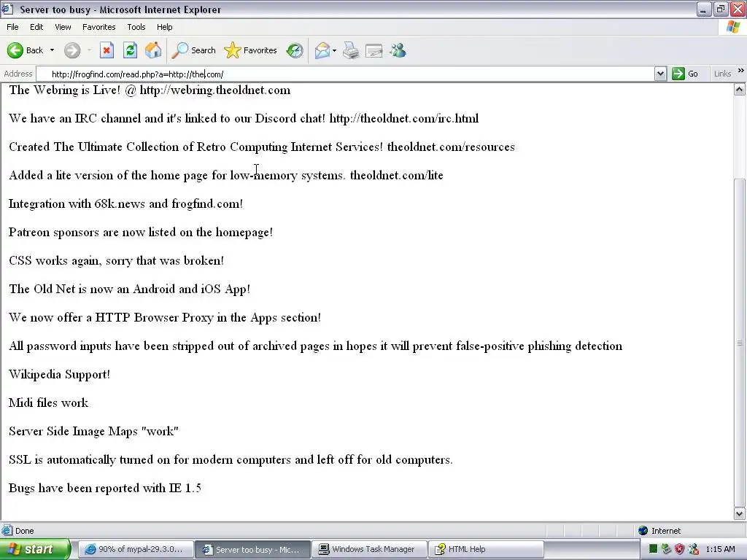Click the Windows flag throbber icon
The image size is (747, 560).
point(734,27)
